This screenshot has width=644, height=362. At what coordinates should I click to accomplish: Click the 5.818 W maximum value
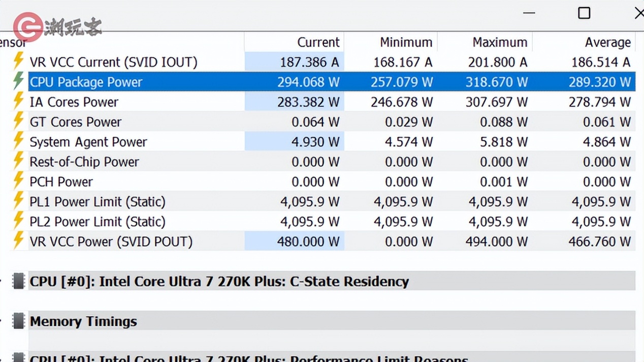coord(504,142)
